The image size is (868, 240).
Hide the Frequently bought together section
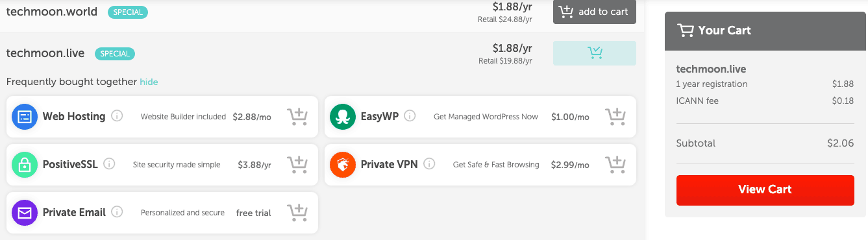pyautogui.click(x=149, y=82)
